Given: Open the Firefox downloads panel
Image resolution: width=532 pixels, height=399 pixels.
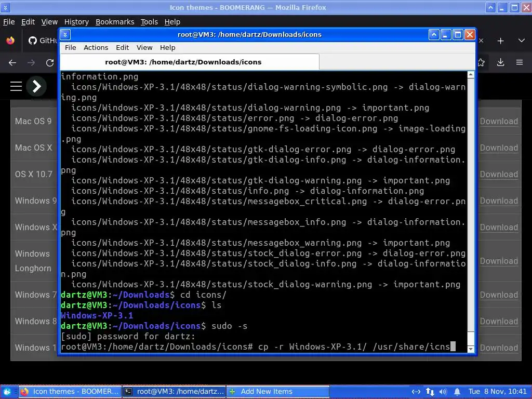Looking at the screenshot, I should (x=500, y=62).
